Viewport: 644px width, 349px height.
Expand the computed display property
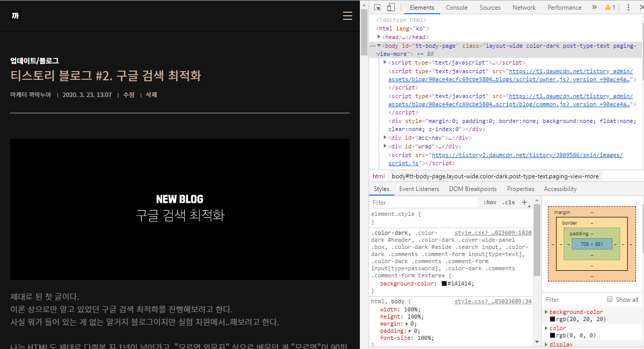coord(546,344)
